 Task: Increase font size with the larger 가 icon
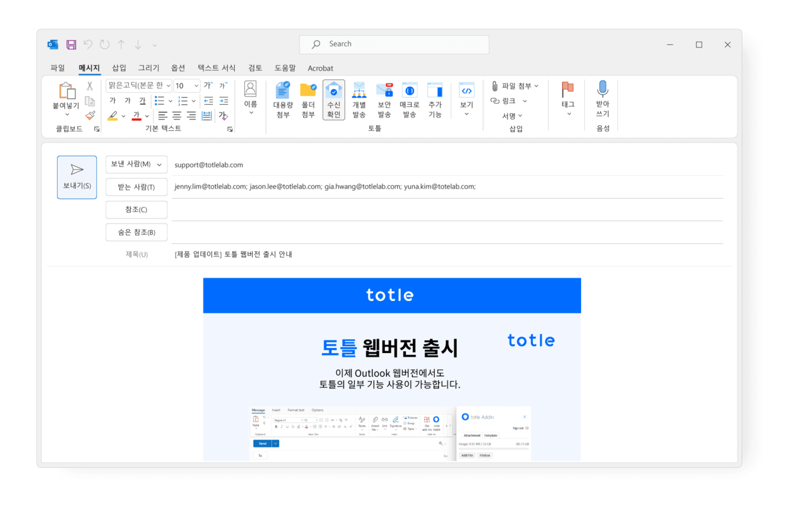207,85
